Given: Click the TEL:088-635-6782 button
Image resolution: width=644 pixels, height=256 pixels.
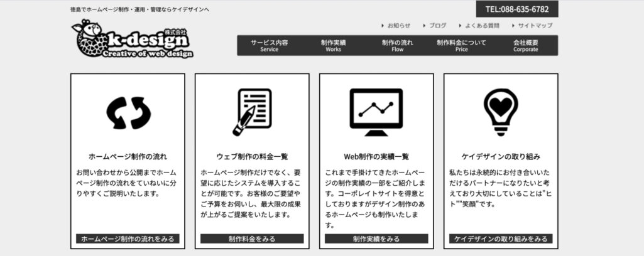Looking at the screenshot, I should [517, 9].
